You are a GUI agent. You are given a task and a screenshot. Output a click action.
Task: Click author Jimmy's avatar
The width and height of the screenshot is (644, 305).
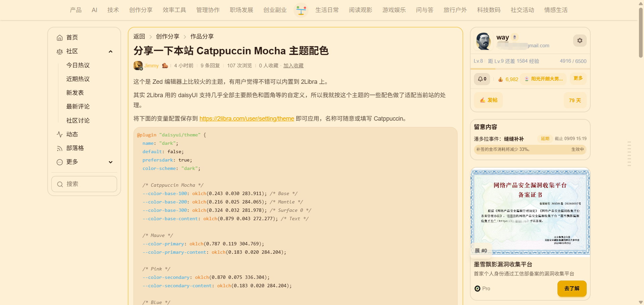pos(138,65)
